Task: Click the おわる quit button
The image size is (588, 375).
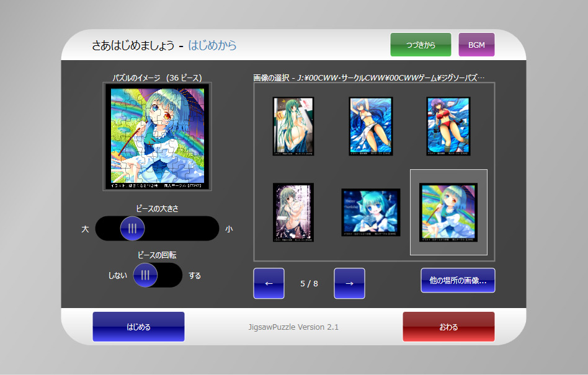Action: coord(448,327)
